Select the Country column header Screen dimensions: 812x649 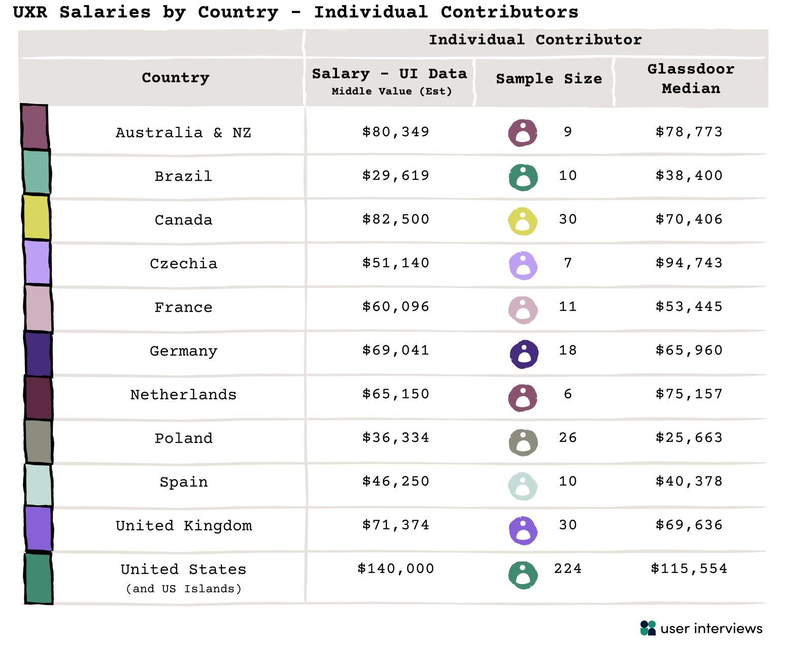pyautogui.click(x=175, y=78)
